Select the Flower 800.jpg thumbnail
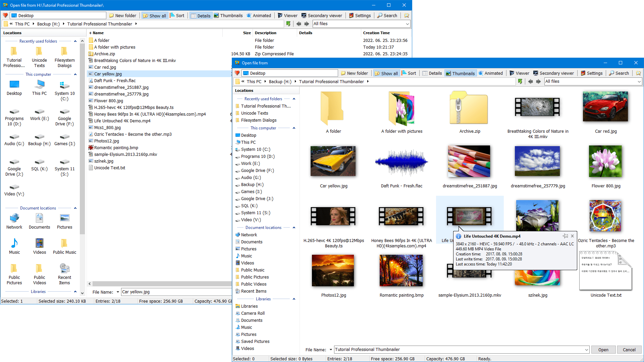The width and height of the screenshot is (644, 362). click(x=605, y=161)
